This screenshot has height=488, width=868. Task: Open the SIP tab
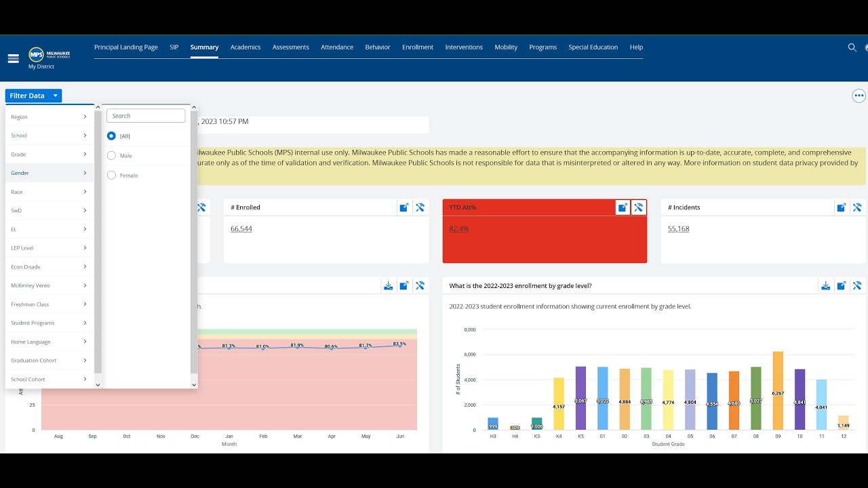click(x=174, y=47)
